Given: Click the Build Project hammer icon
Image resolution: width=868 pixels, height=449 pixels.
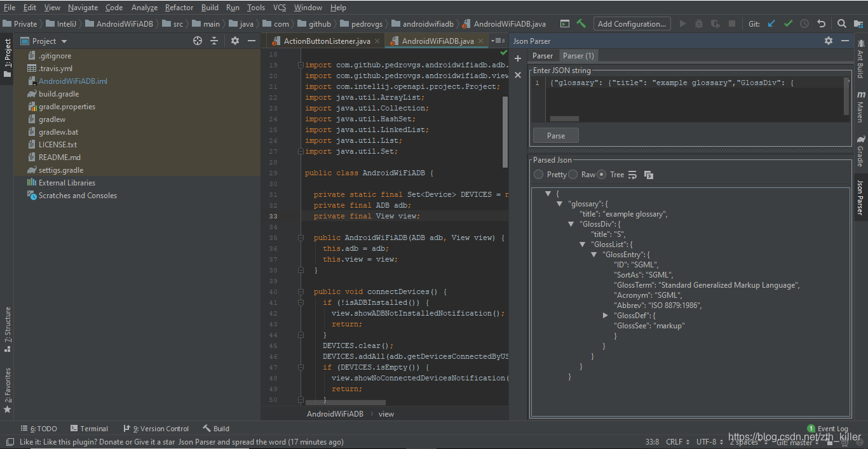Looking at the screenshot, I should coord(581,23).
